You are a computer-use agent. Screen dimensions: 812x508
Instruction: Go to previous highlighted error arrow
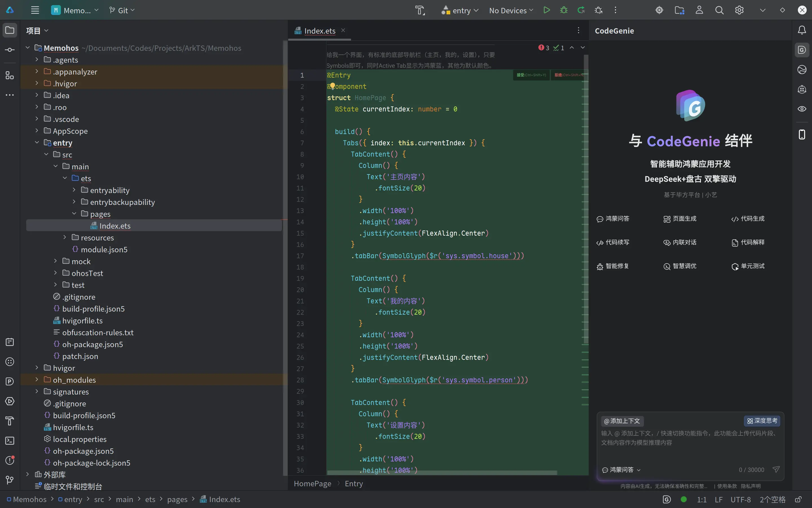click(572, 48)
